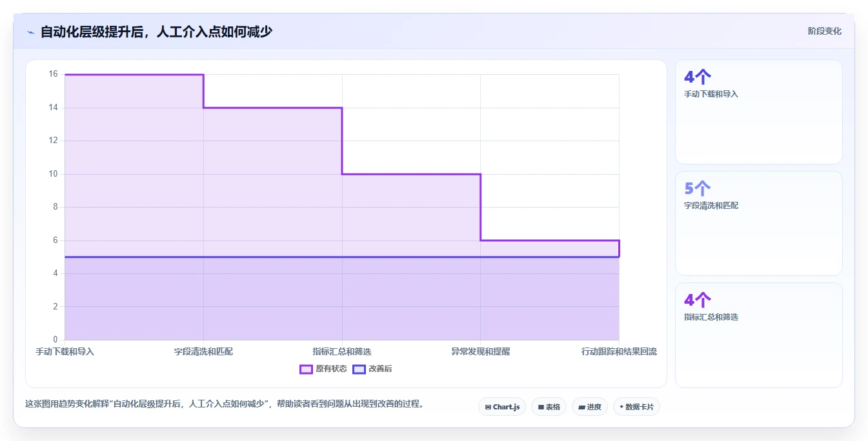Click x-axis label 行动跟踪和结果回流
Viewport: 868px width, 441px height.
click(619, 351)
